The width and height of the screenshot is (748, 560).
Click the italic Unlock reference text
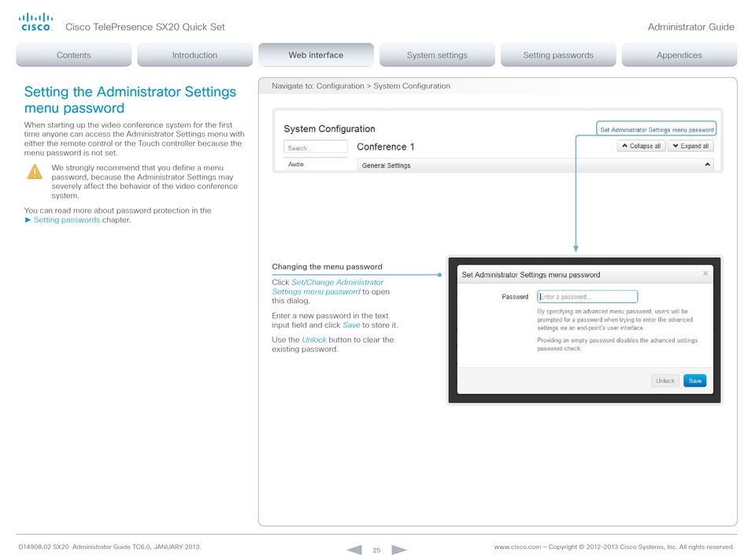point(314,339)
